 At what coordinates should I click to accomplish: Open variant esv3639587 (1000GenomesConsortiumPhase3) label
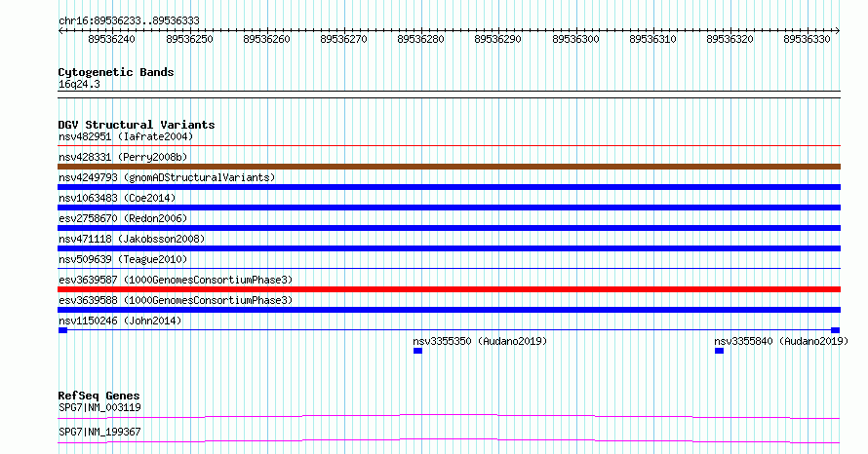coord(176,280)
